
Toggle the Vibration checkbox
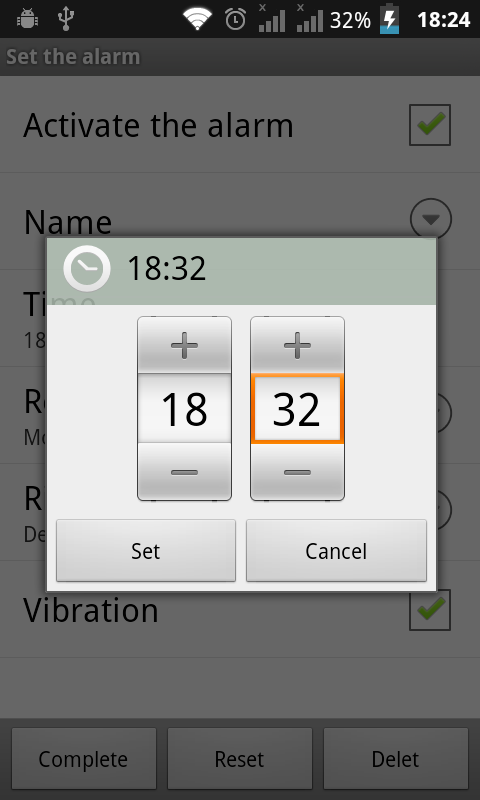[430, 610]
